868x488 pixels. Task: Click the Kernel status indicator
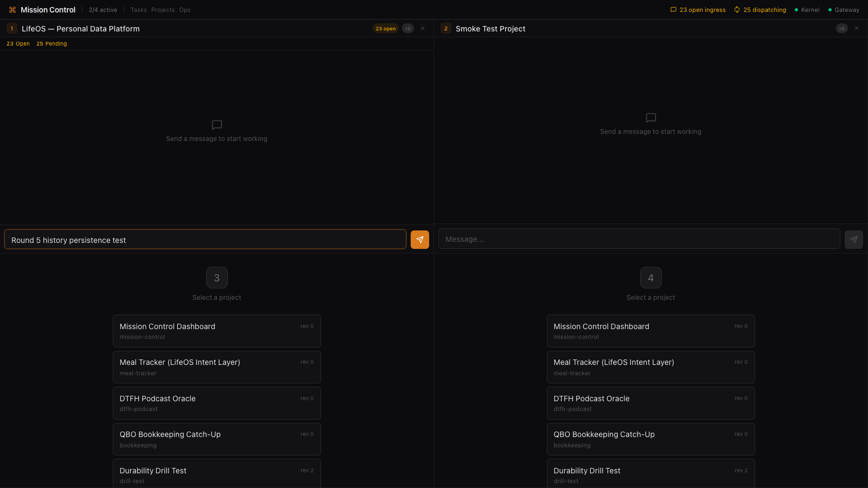(x=807, y=10)
